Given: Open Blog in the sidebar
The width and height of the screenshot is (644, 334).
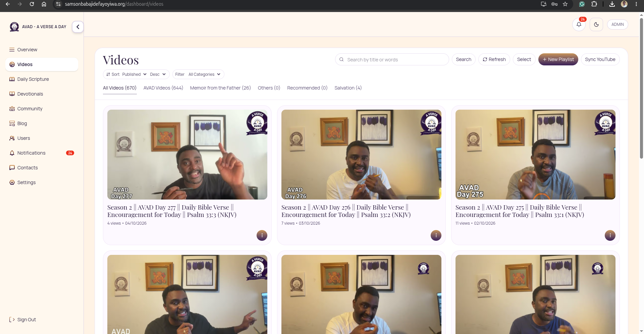Looking at the screenshot, I should (42, 123).
